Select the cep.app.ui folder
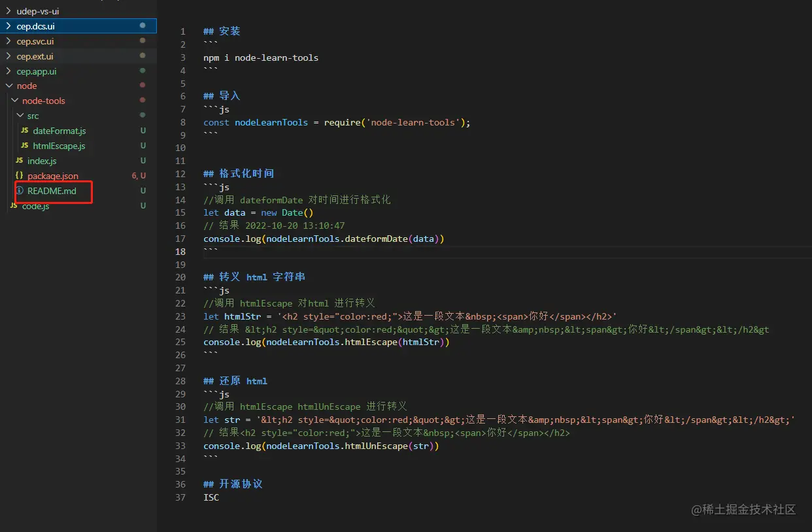Image resolution: width=812 pixels, height=532 pixels. pyautogui.click(x=37, y=71)
